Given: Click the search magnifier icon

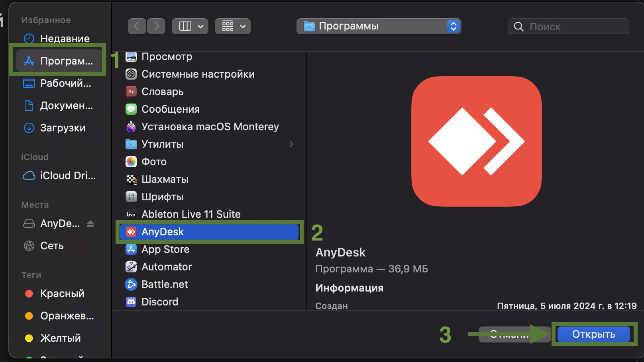Looking at the screenshot, I should click(x=519, y=27).
